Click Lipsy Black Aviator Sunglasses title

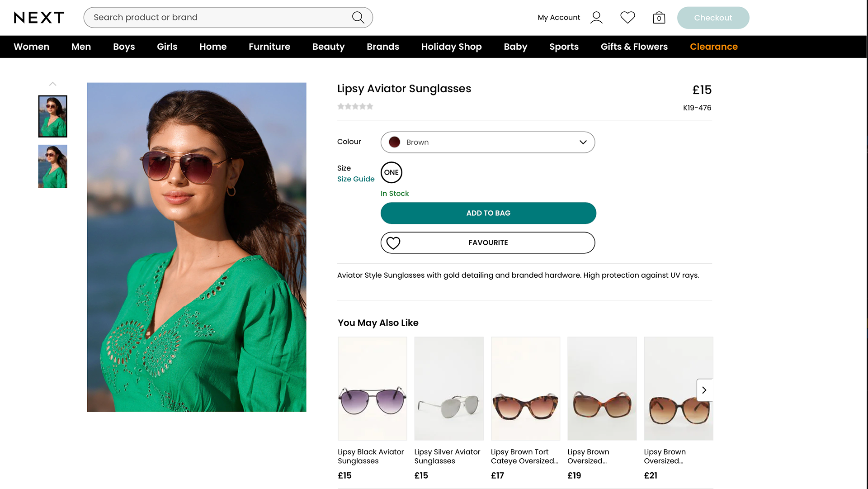[x=371, y=456]
